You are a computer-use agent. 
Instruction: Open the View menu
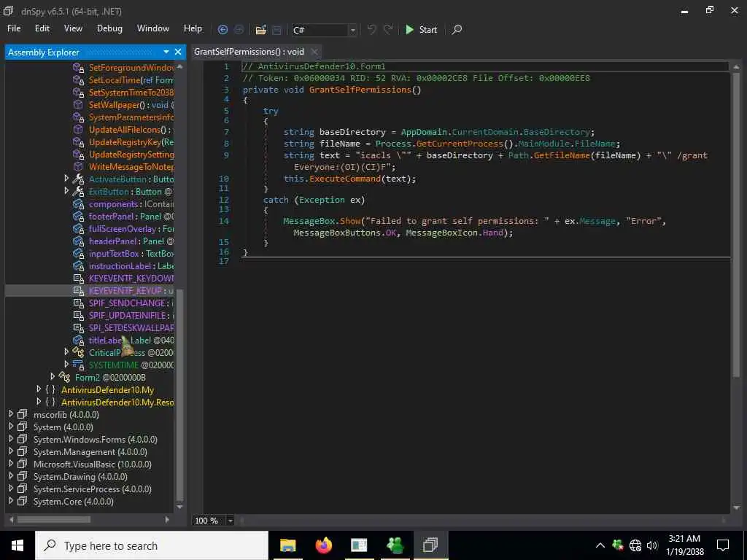73,28
